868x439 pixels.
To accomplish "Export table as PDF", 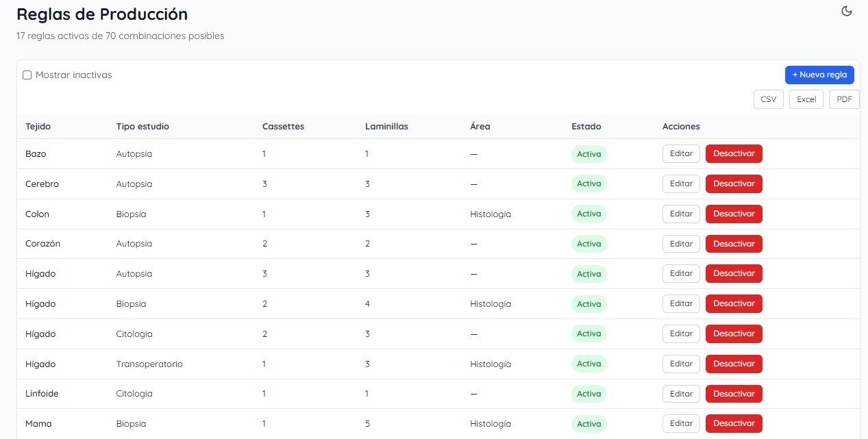I will click(844, 99).
